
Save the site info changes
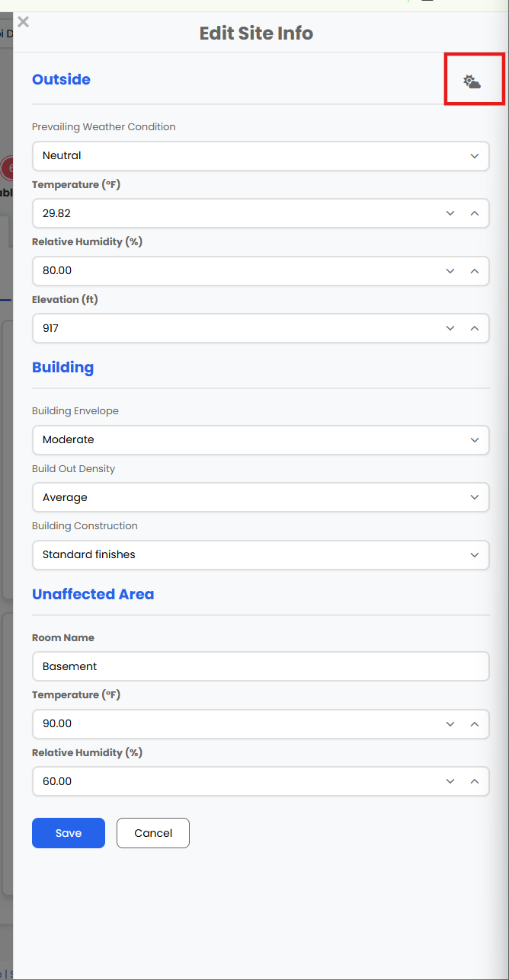69,833
